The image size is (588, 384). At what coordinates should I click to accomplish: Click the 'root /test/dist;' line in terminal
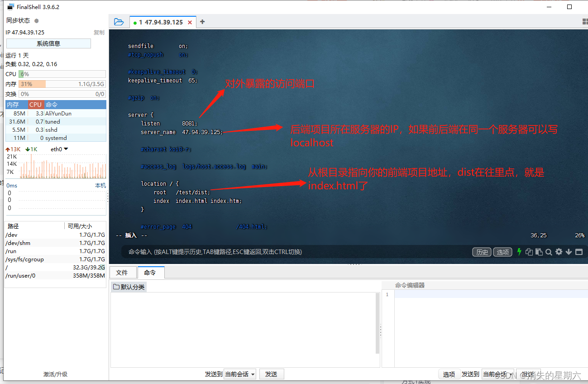point(182,192)
